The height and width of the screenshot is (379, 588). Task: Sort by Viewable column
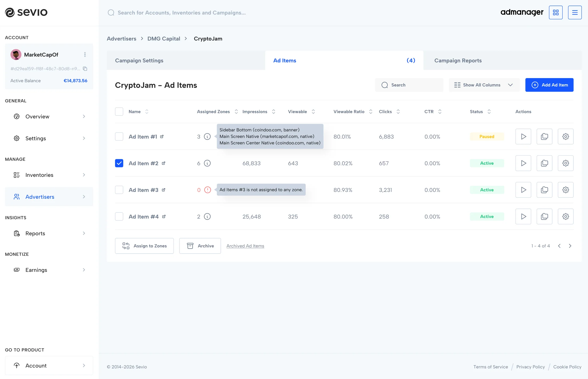point(313,111)
